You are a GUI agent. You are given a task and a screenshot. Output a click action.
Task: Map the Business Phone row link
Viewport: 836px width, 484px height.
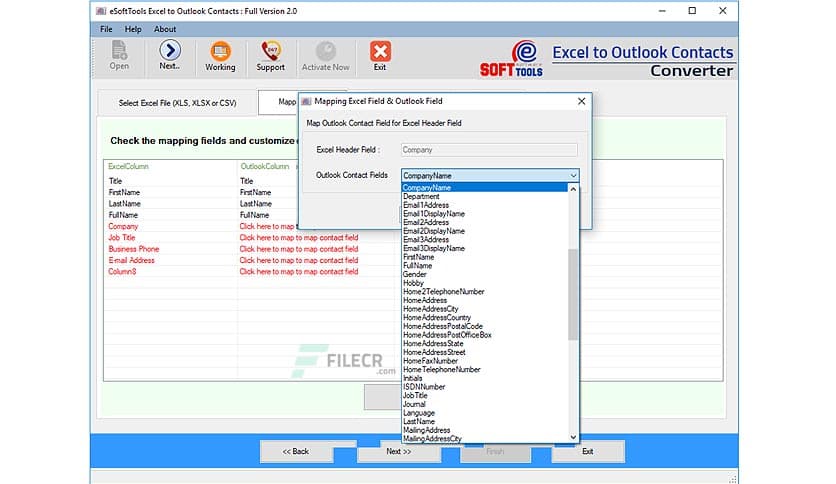(299, 249)
